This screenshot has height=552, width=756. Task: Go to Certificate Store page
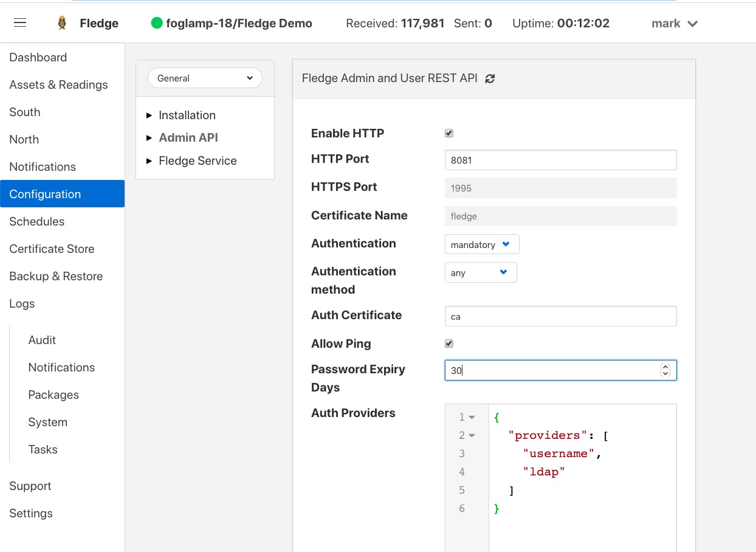[52, 249]
